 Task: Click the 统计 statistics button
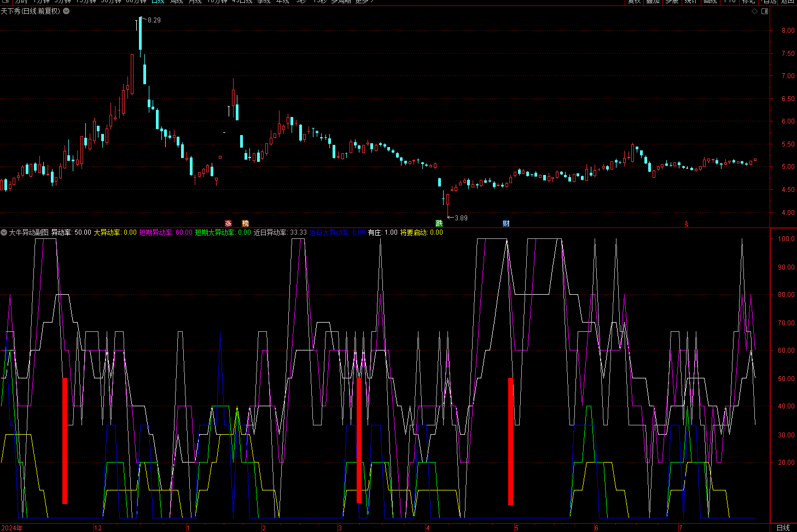[691, 2]
